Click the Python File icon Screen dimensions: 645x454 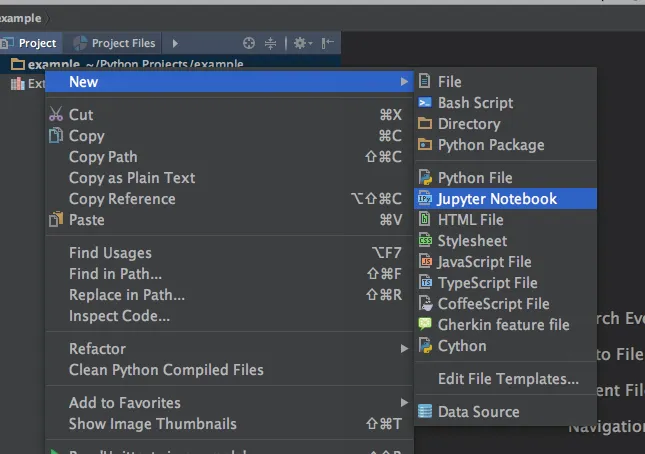point(426,178)
